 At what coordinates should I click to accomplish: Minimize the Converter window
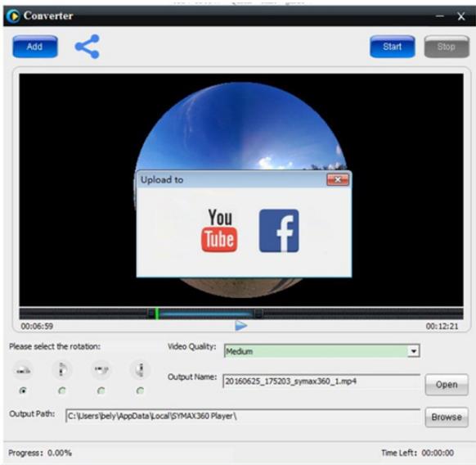[440, 16]
